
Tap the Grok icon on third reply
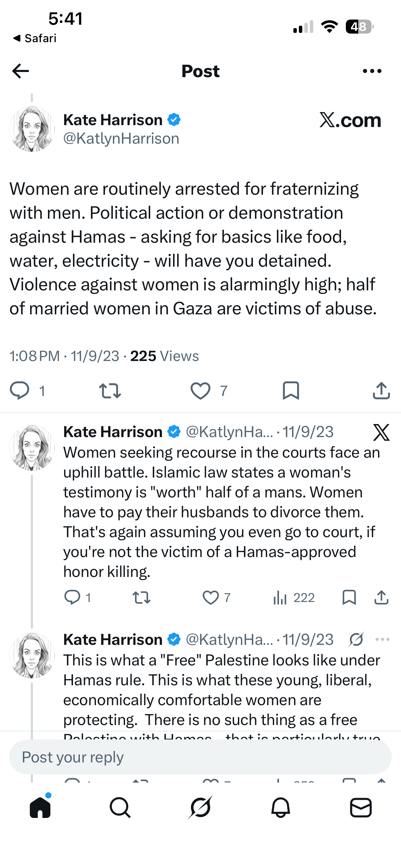pos(356,639)
